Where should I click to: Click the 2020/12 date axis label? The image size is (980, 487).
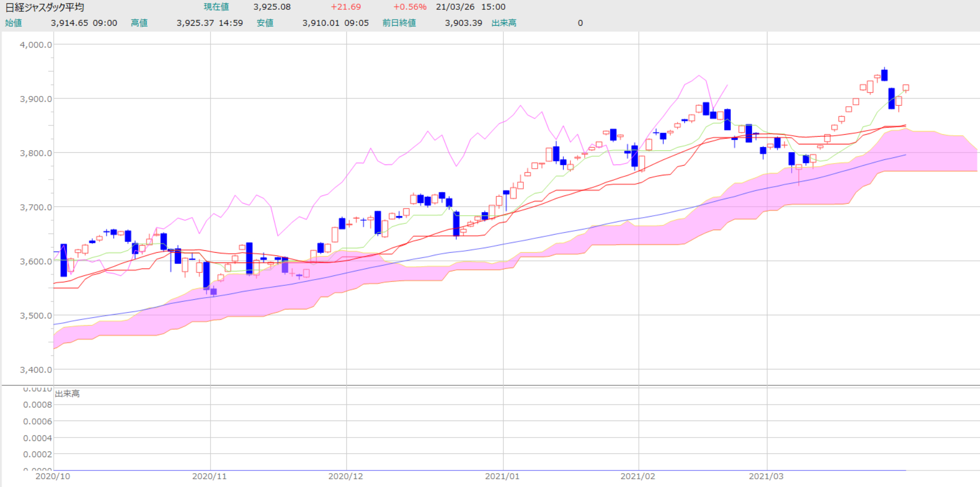346,476
